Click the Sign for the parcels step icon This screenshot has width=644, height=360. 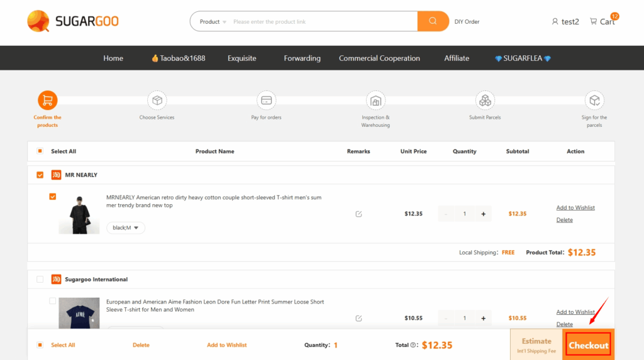pos(594,100)
